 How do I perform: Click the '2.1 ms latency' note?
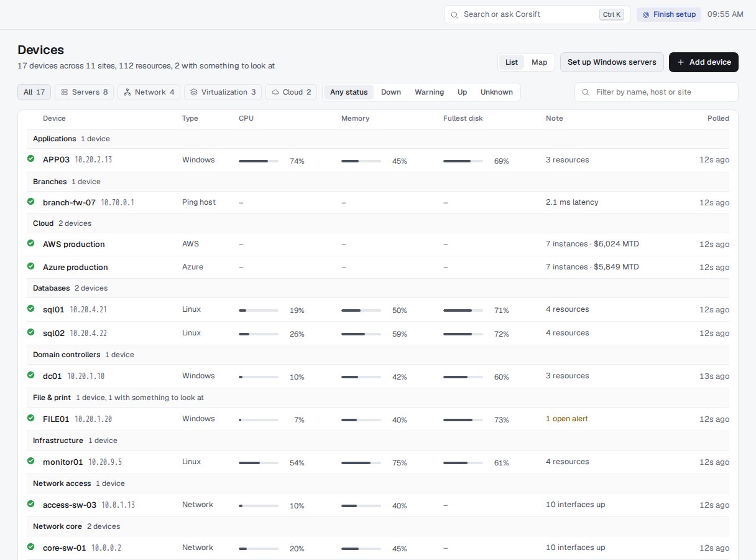click(572, 202)
